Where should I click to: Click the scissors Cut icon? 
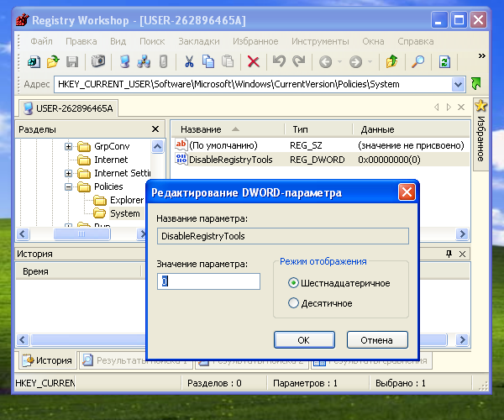tap(189, 61)
